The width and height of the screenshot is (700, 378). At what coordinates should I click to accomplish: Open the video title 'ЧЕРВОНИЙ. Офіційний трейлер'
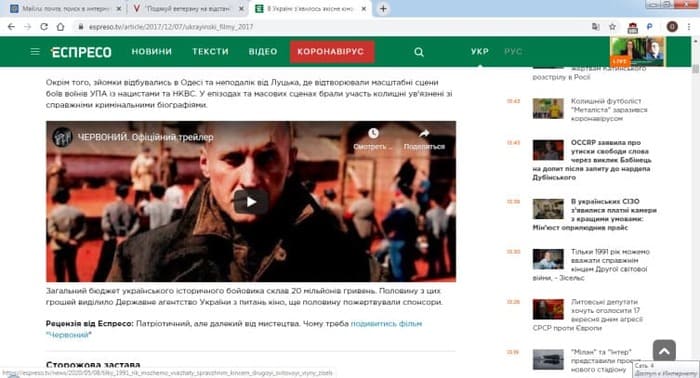146,137
